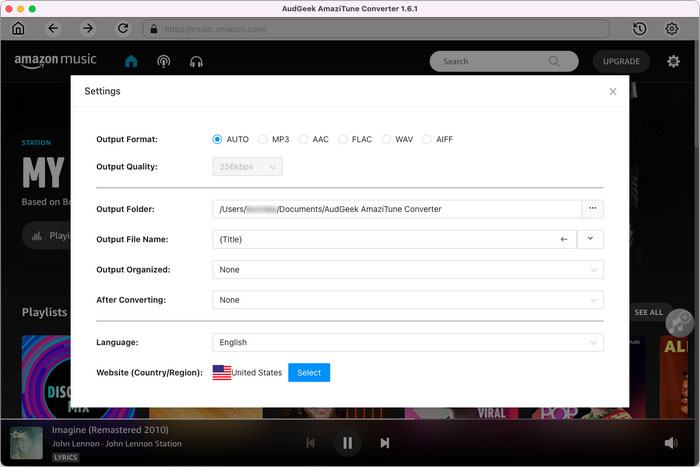This screenshot has height=467, width=700.
Task: Open the After Converting dropdown
Action: 408,300
